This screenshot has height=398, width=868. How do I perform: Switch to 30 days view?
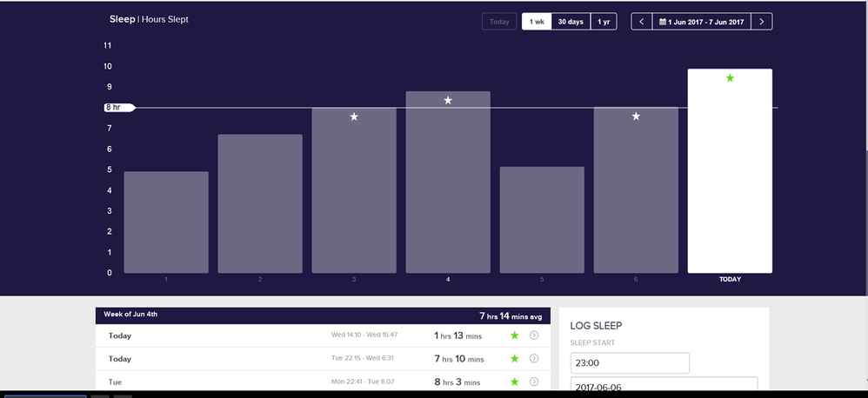click(571, 22)
